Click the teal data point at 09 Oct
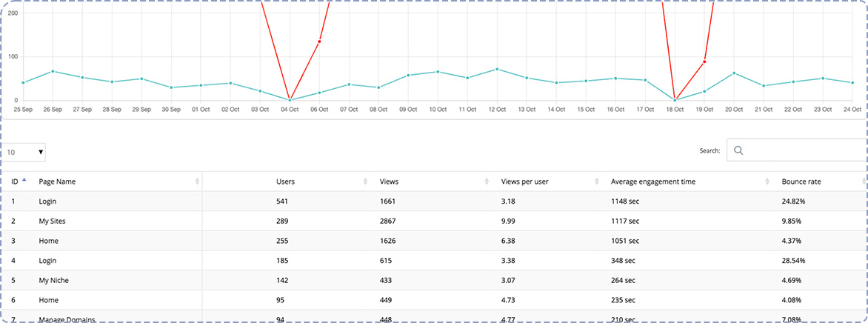Viewport: 868px width, 323px height. [408, 76]
